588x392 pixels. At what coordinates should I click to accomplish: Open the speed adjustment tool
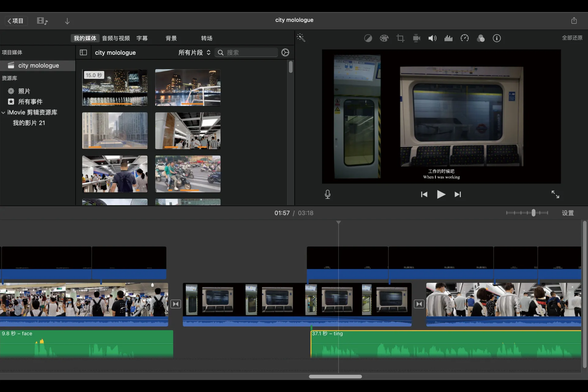click(465, 38)
